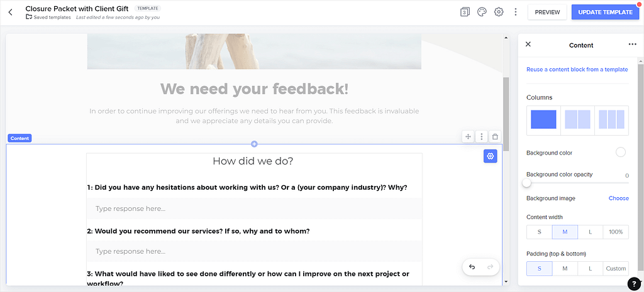The height and width of the screenshot is (292, 644).
Task: Click the background color swatch circle
Action: [621, 153]
